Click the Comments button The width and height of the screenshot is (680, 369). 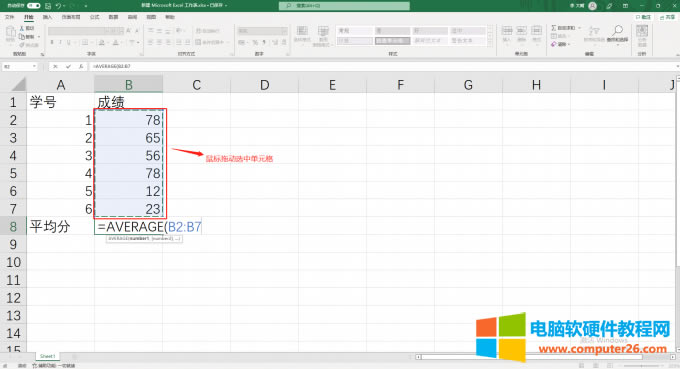click(644, 17)
